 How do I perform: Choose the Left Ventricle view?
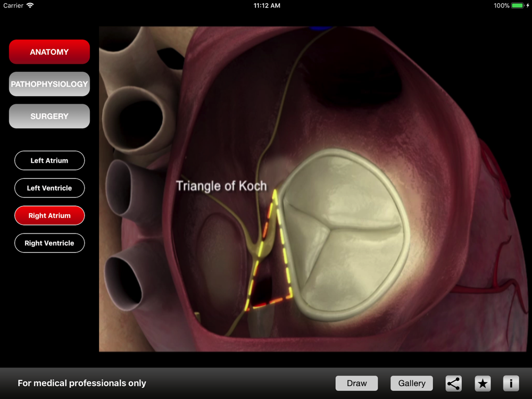[49, 188]
